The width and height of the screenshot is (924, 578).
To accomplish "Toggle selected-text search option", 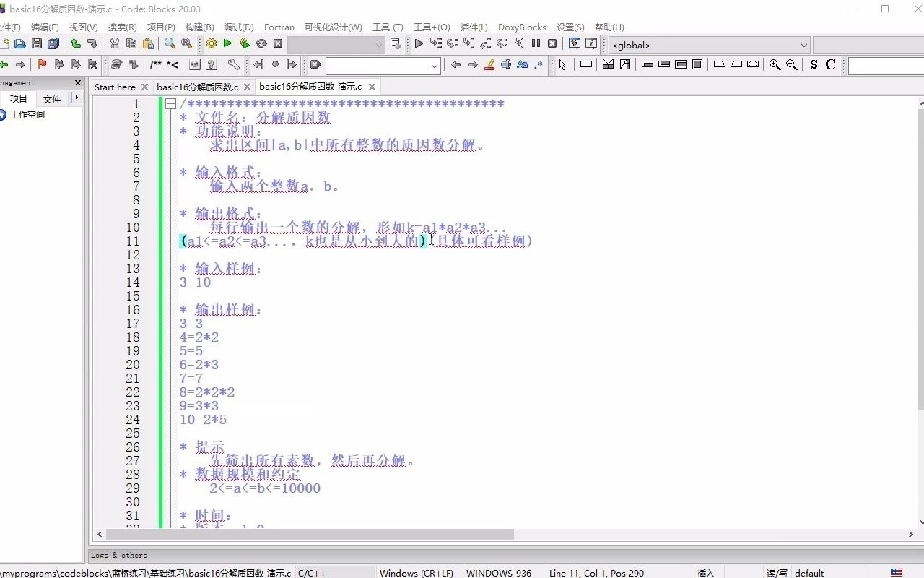I will pyautogui.click(x=506, y=64).
